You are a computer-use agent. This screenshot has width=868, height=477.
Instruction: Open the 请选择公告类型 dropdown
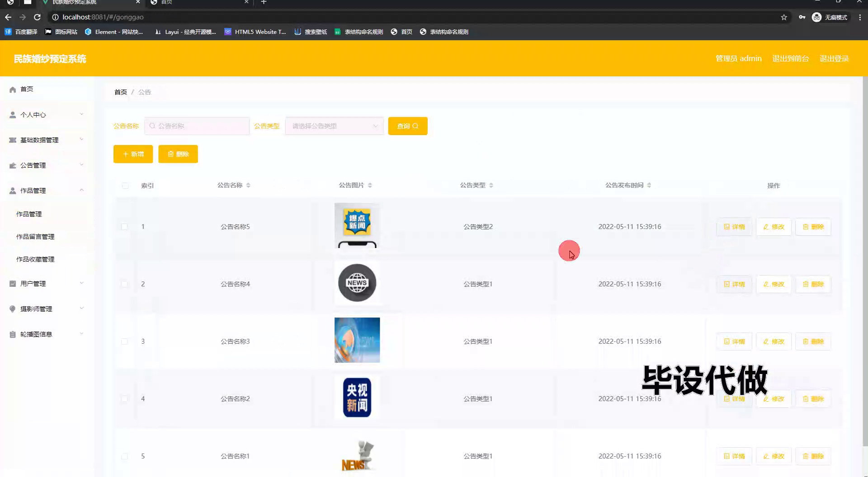pos(334,126)
